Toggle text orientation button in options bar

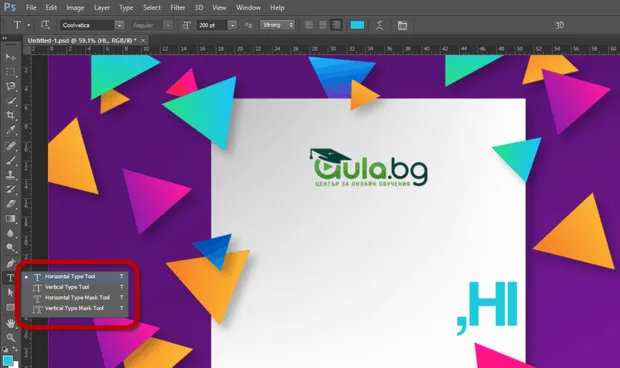[45, 25]
